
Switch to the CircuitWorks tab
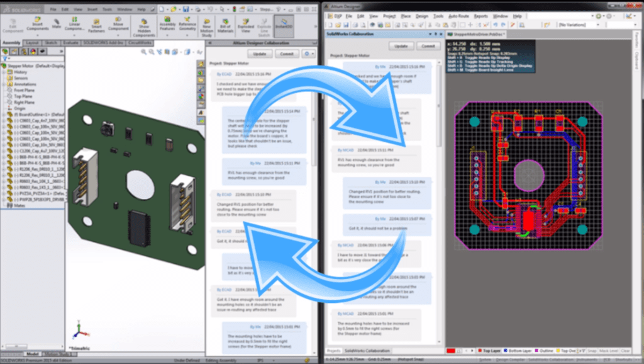pyautogui.click(x=139, y=43)
